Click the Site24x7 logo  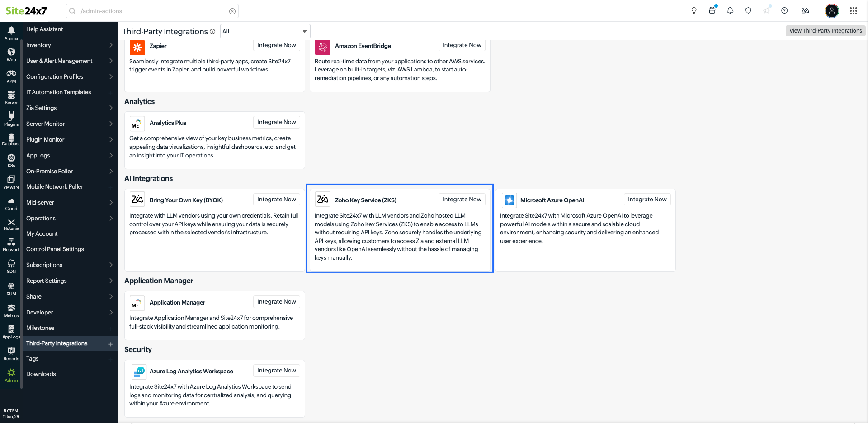pyautogui.click(x=26, y=10)
